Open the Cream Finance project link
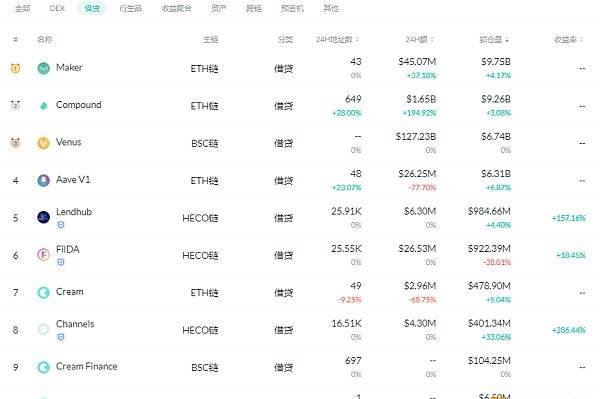 tap(86, 366)
